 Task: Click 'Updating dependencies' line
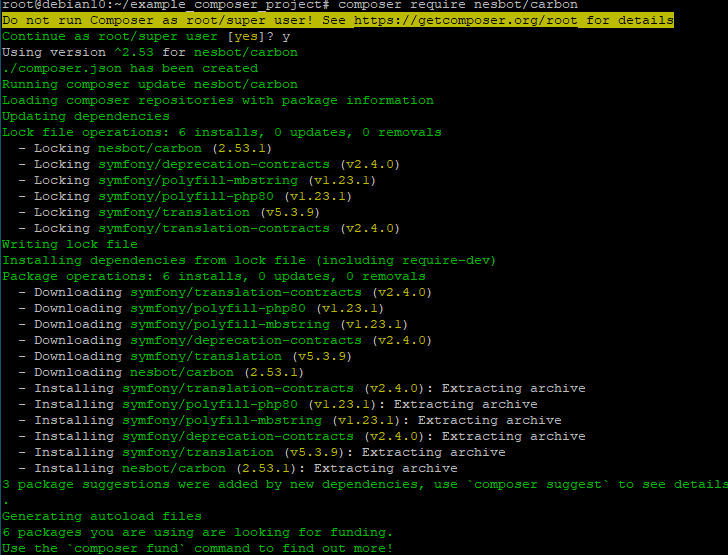point(86,117)
